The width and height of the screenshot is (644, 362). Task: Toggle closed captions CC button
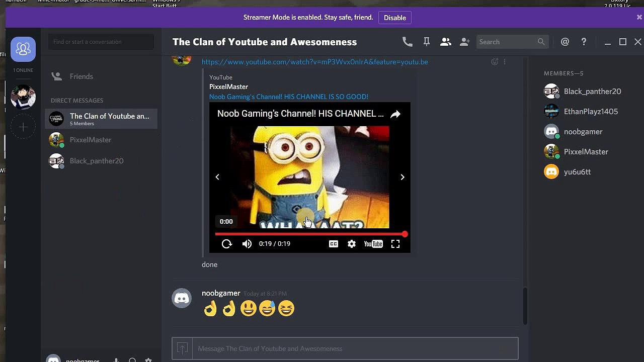click(334, 244)
